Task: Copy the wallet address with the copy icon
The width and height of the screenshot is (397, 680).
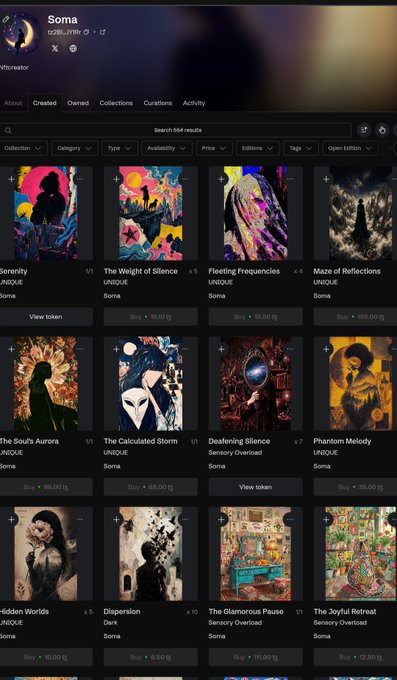Action: point(86,32)
